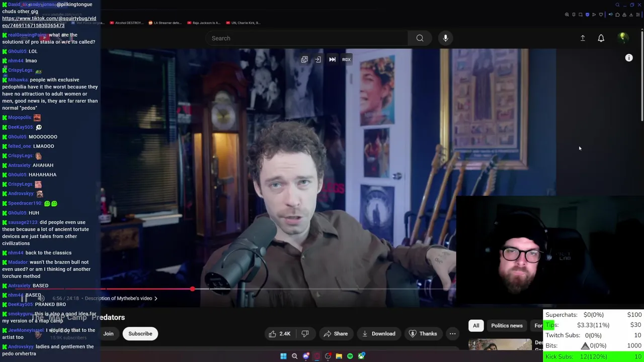Open File Explorer from the taskbar
The width and height of the screenshot is (644, 362).
[x=339, y=356]
